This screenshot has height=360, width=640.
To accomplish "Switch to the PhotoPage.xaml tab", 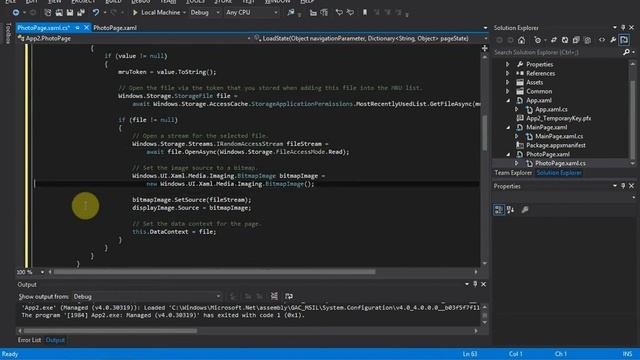I will tap(115, 28).
